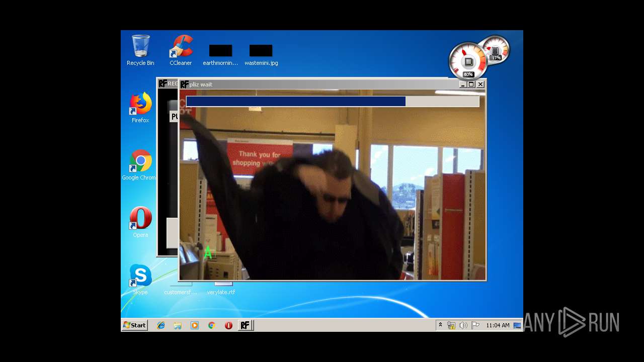The width and height of the screenshot is (644, 362).
Task: Close the pliz wait window
Action: tap(480, 84)
